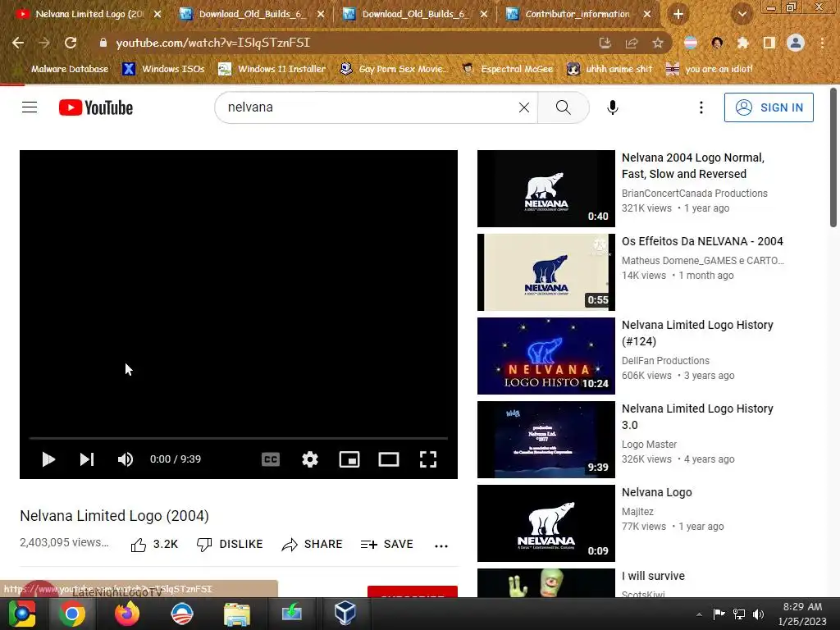
Task: Start voice search with microphone
Action: 612,107
